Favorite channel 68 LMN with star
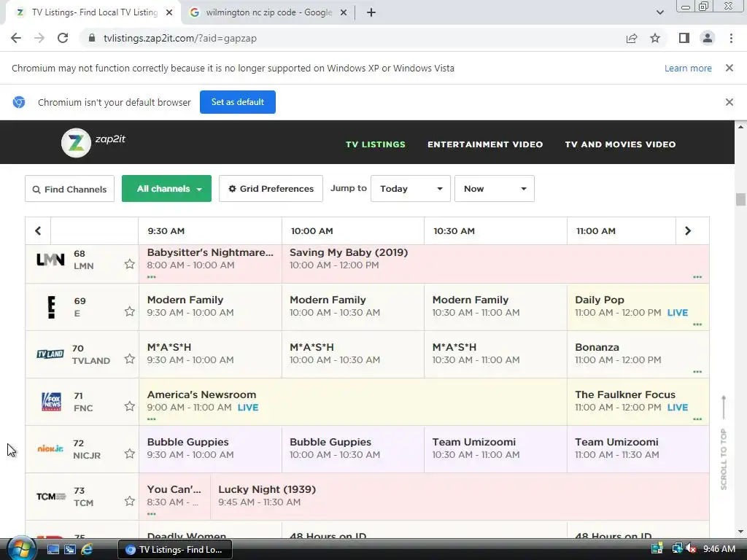 (130, 264)
